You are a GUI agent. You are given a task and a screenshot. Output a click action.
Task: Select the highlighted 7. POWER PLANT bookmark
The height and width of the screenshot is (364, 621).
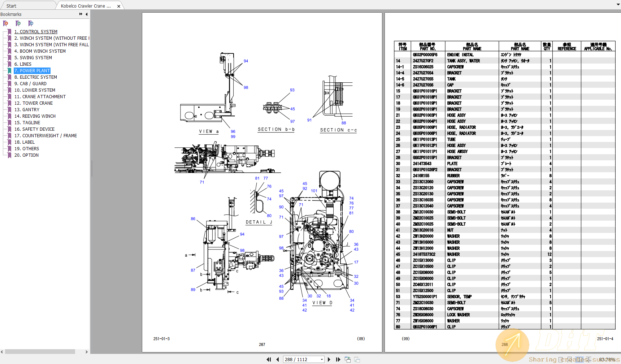pos(32,71)
